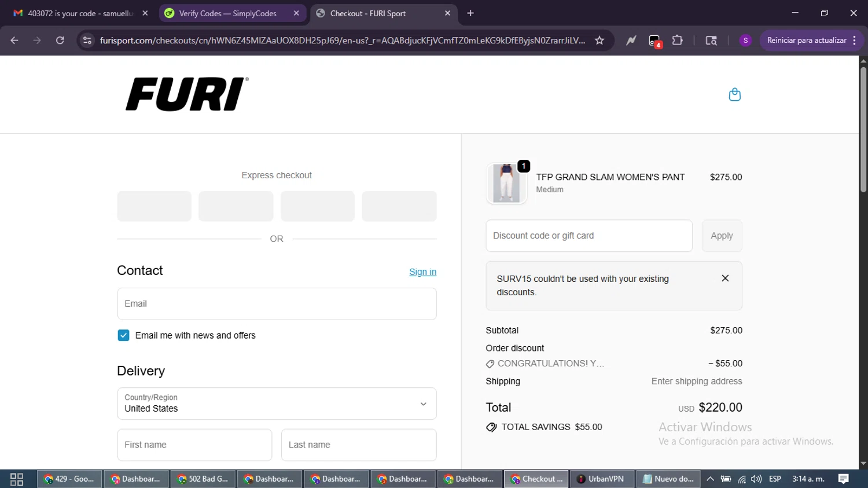This screenshot has width=868, height=488.
Task: Click the volume speaker tray icon
Action: (x=756, y=479)
